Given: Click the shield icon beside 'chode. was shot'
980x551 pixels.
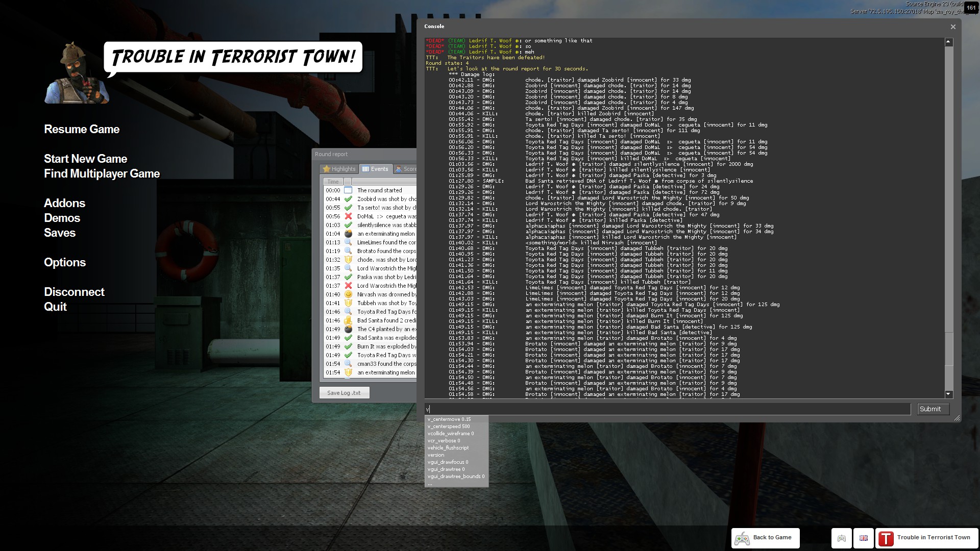Looking at the screenshot, I should point(348,260).
